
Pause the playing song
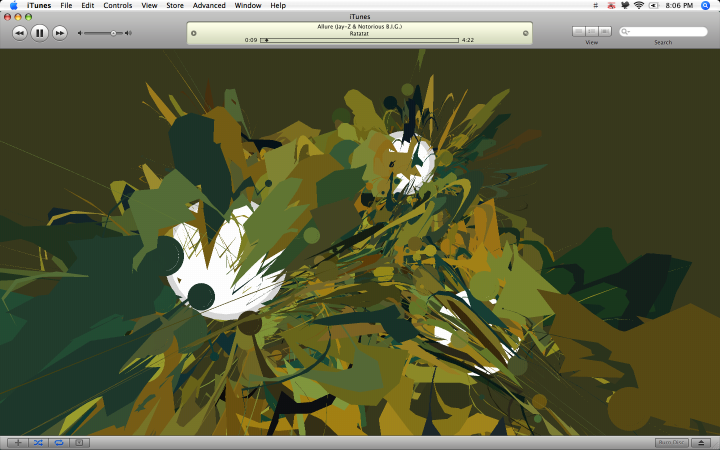(x=39, y=33)
